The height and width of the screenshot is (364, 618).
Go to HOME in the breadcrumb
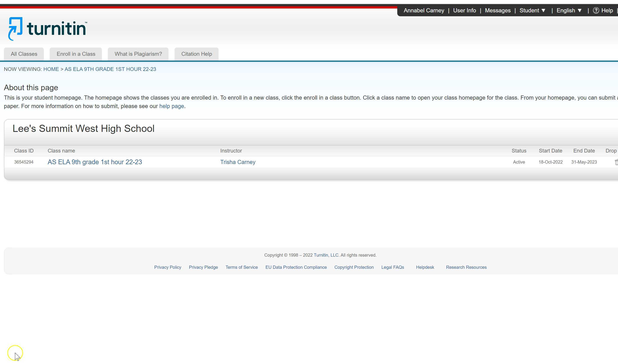point(51,69)
